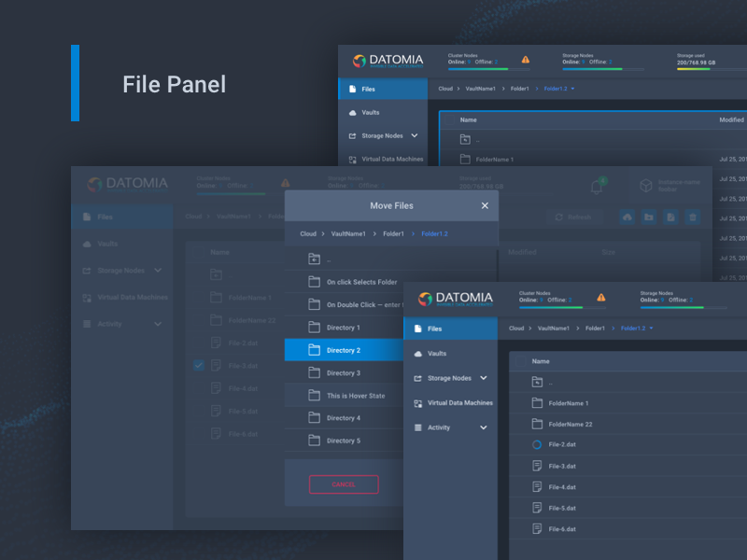Click the edit file toolbar icon
The image size is (747, 560).
coord(670,217)
